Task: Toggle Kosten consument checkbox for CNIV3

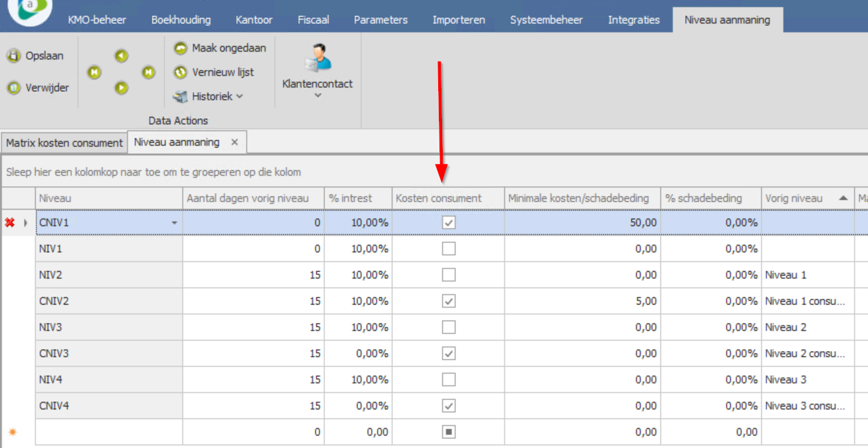Action: pyautogui.click(x=449, y=354)
